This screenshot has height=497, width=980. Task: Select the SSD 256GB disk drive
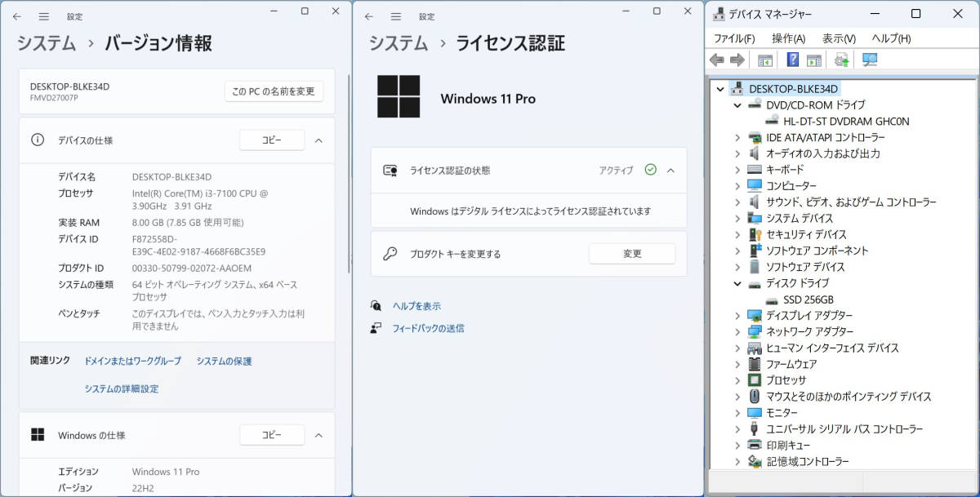tap(808, 300)
